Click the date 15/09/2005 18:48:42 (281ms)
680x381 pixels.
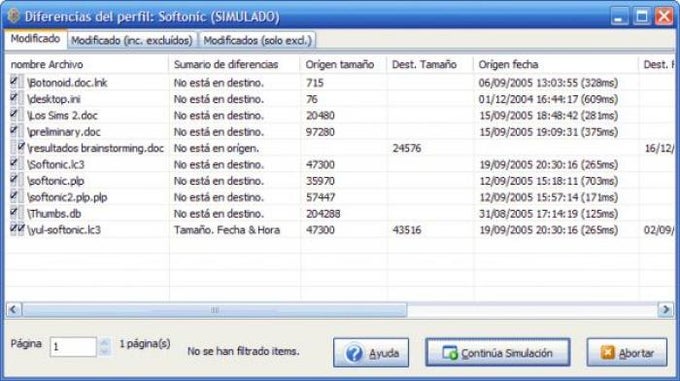coord(549,116)
